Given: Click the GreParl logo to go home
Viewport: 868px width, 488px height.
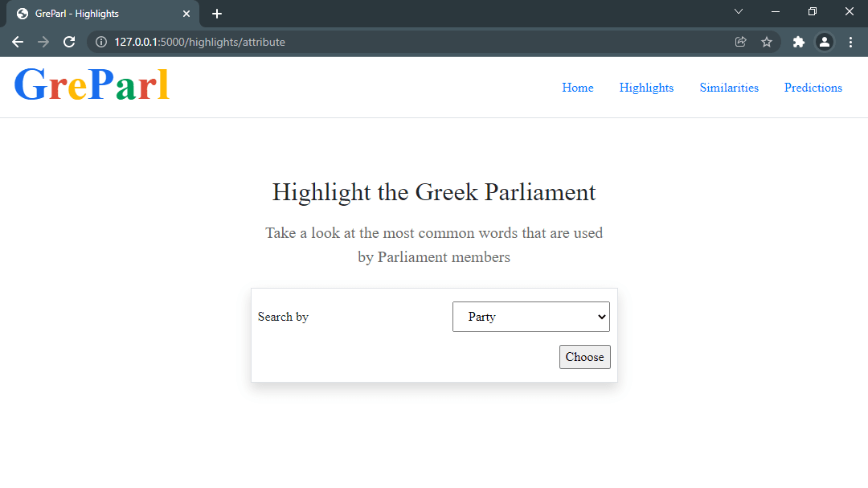Looking at the screenshot, I should [91, 84].
